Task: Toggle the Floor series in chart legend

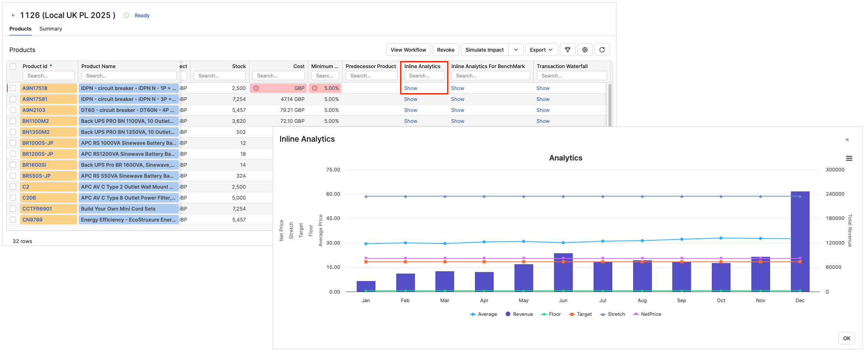Action: click(x=551, y=314)
